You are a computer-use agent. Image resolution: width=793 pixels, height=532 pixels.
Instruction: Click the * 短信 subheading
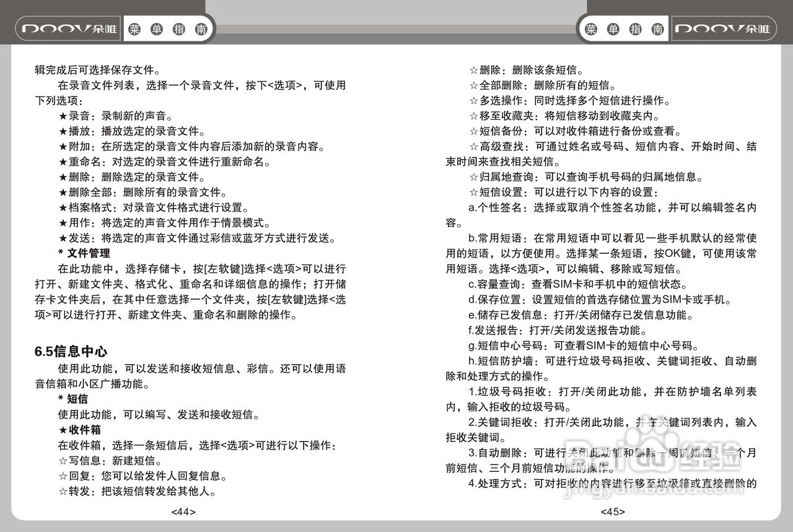tap(73, 399)
